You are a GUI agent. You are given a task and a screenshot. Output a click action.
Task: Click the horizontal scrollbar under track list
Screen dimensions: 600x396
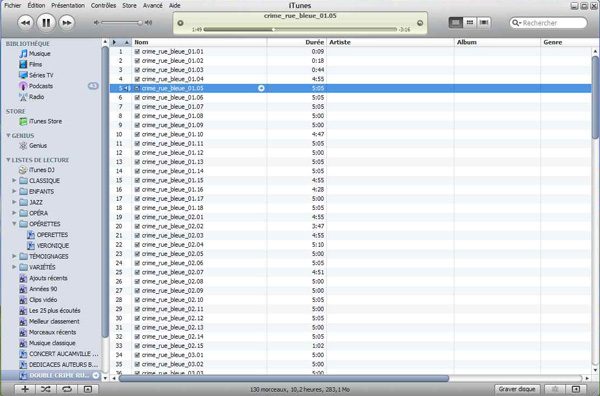(x=284, y=378)
